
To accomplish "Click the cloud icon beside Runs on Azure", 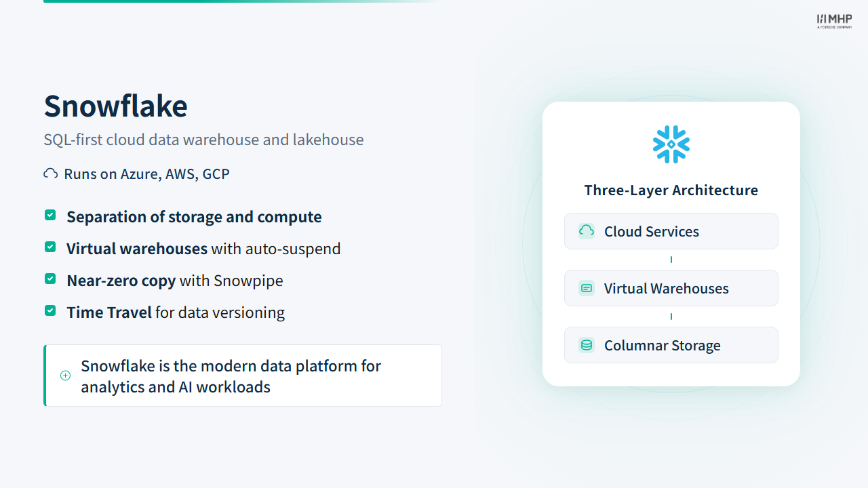I will [x=50, y=174].
